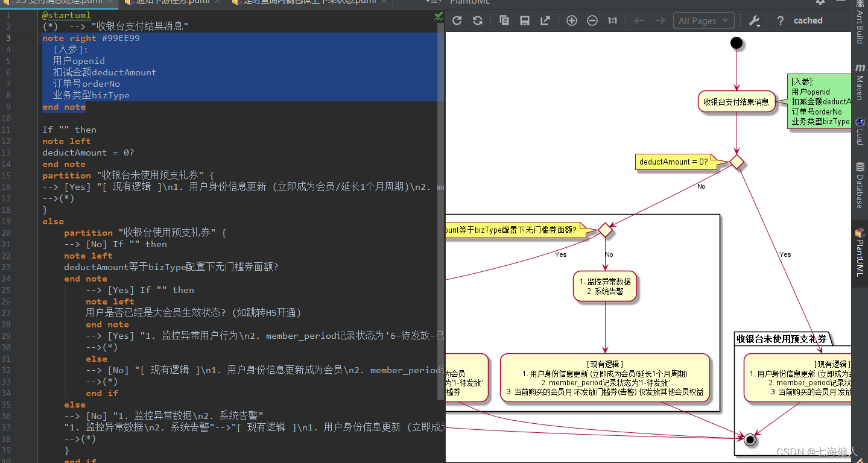868x463 pixels.
Task: Open the All Pages dropdown
Action: (x=703, y=20)
